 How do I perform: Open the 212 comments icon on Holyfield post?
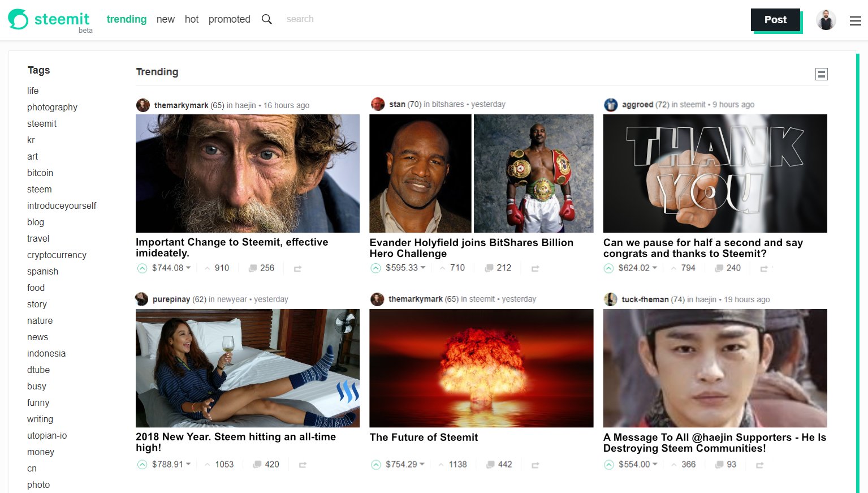tap(489, 268)
